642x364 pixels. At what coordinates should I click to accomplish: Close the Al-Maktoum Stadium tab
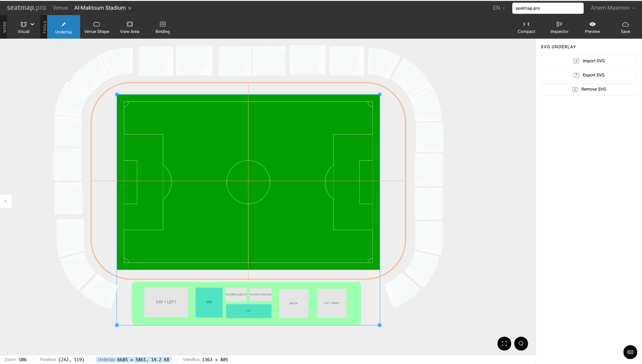130,8
